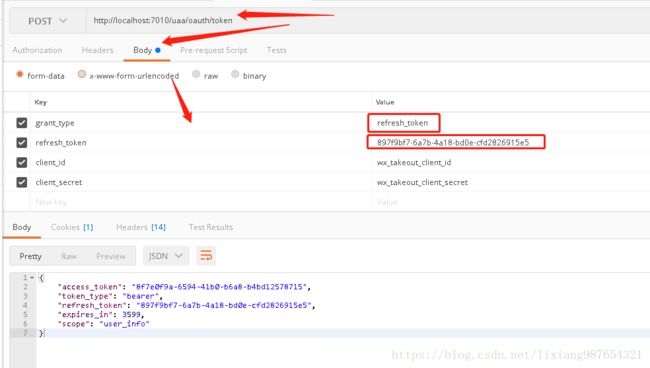Screen dimensions: 650x368
Task: Click the Key column header
Action: (41, 102)
